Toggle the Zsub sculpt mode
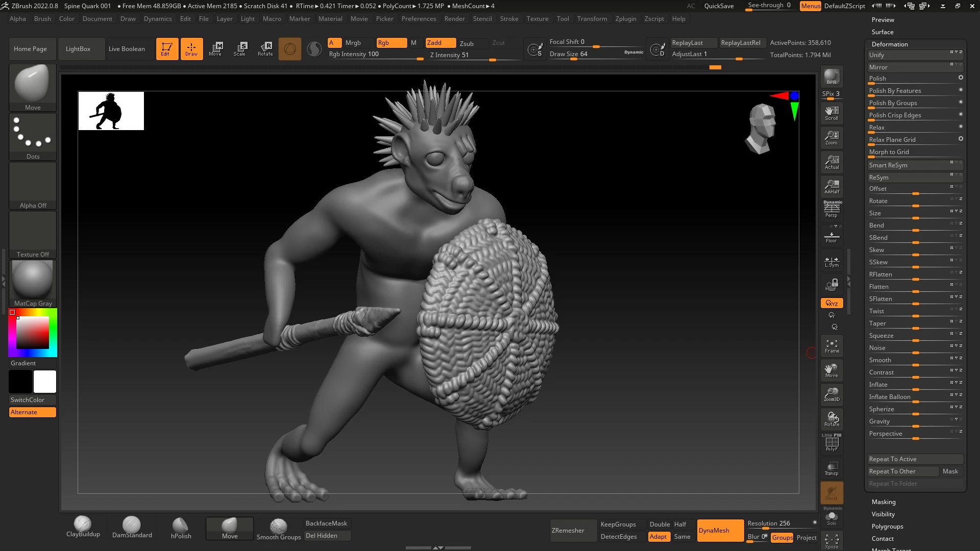This screenshot has width=980, height=551. pos(467,43)
